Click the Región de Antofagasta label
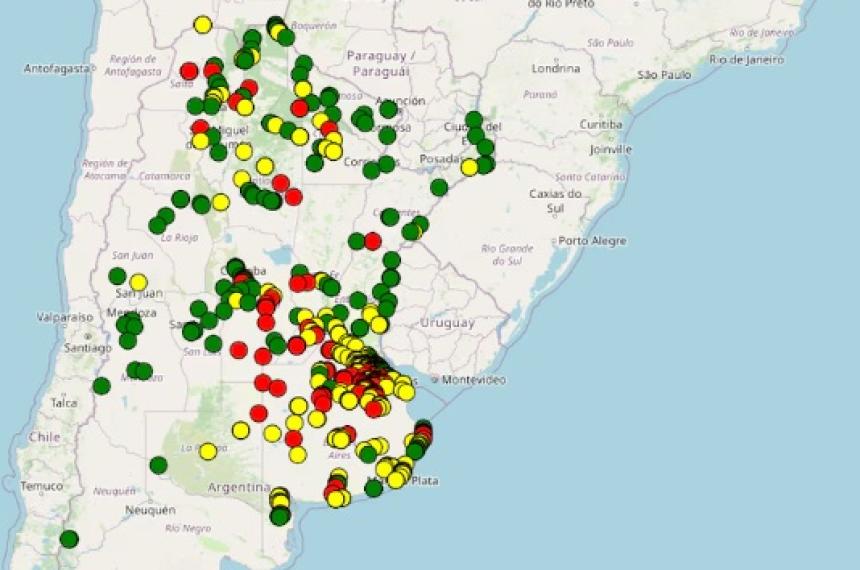Viewport: 860px width, 570px height. click(133, 65)
